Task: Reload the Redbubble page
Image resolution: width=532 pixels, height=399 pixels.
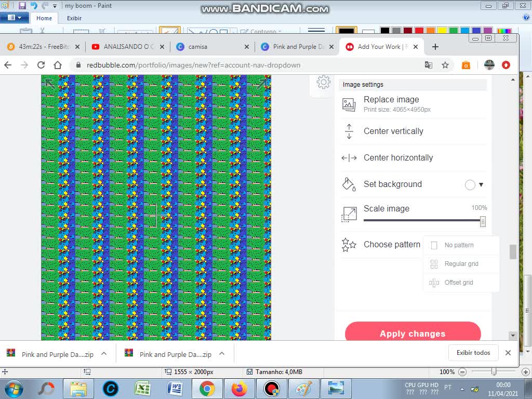Action: coord(41,65)
